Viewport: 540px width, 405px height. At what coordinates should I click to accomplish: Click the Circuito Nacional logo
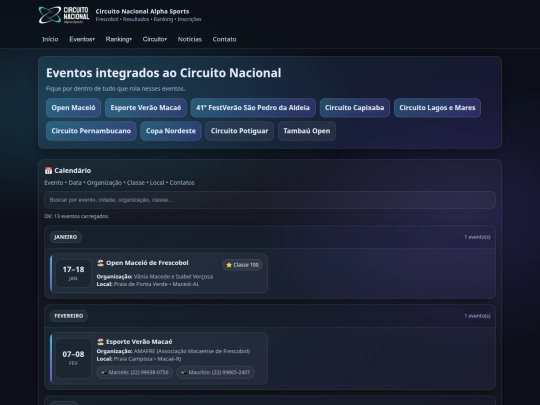tap(64, 15)
